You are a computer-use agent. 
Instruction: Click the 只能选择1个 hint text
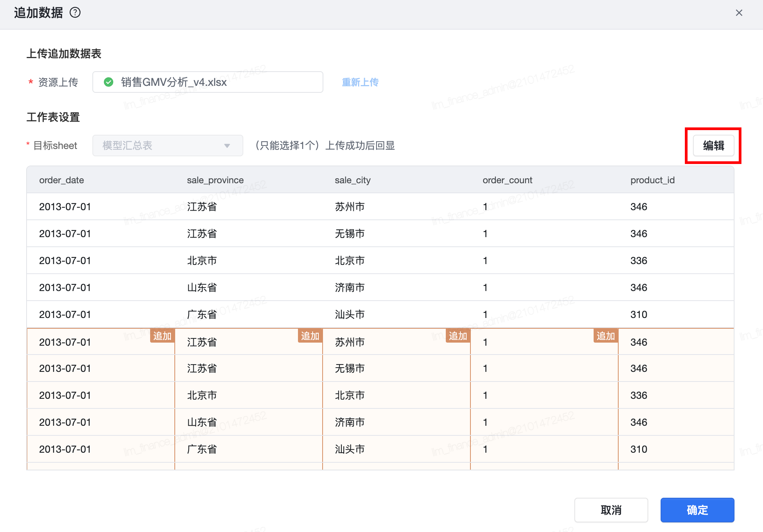tap(325, 146)
